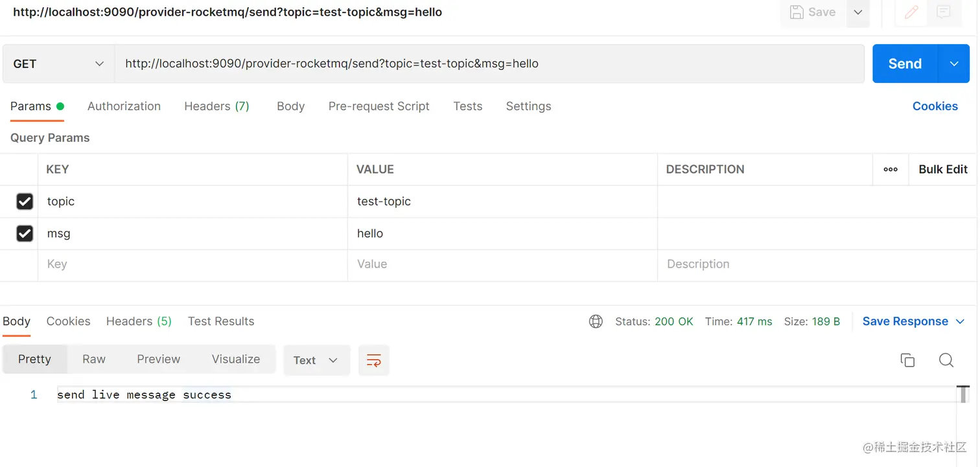
Task: Open the Authorization tab
Action: coord(124,106)
